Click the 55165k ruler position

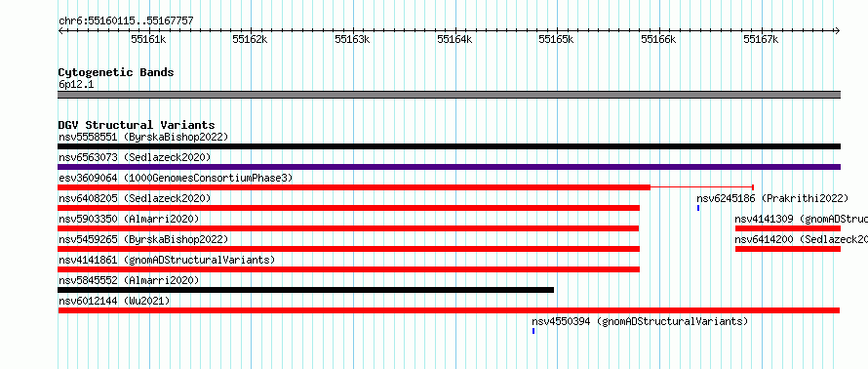(557, 39)
